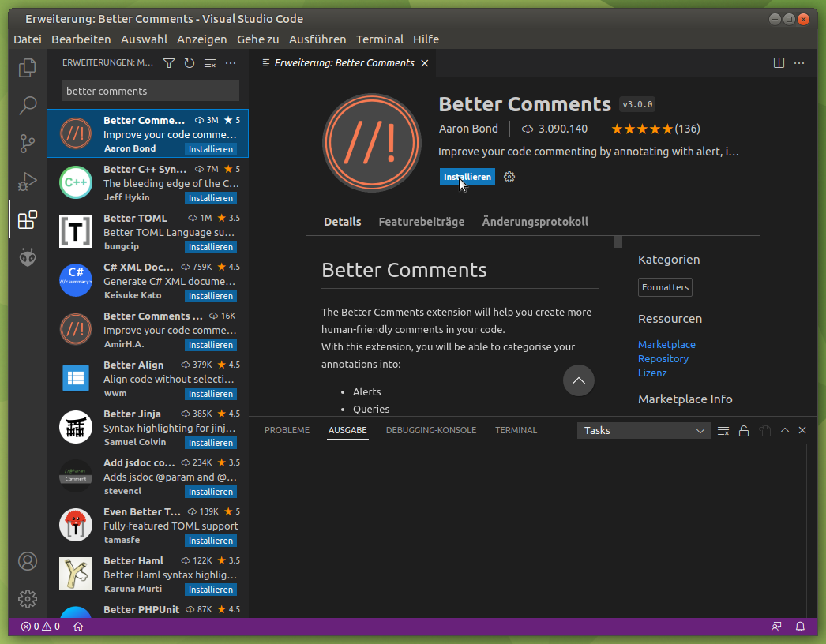The width and height of the screenshot is (826, 644).
Task: Install Even Better TOML extension
Action: [x=211, y=541]
